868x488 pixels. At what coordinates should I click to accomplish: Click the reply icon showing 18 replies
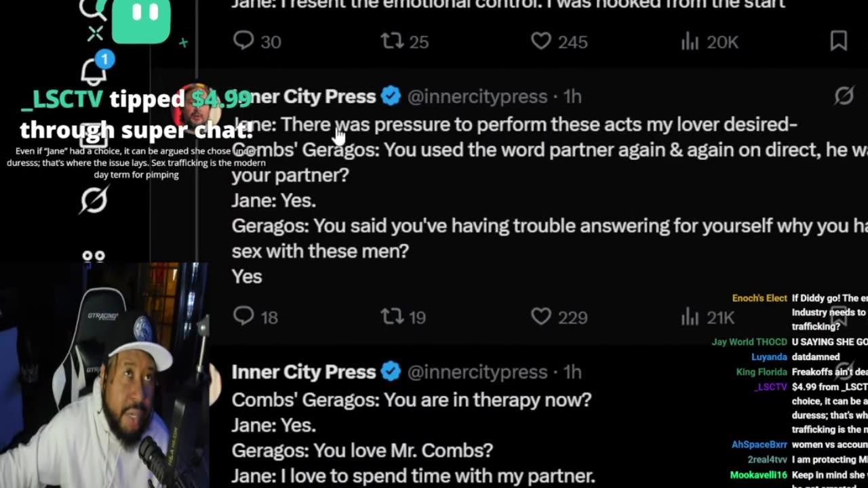[243, 317]
